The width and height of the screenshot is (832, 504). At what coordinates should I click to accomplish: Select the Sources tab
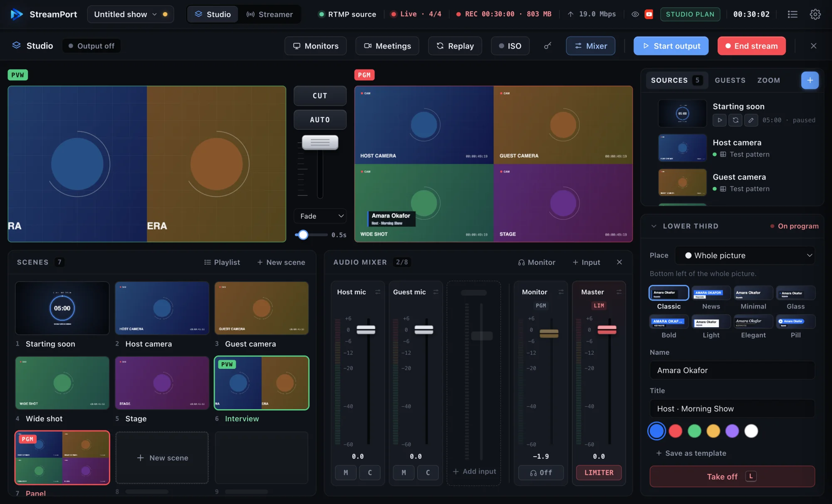pyautogui.click(x=676, y=80)
